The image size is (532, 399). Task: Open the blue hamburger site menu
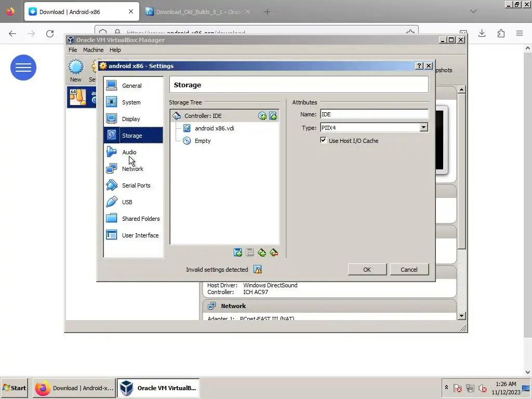click(23, 68)
